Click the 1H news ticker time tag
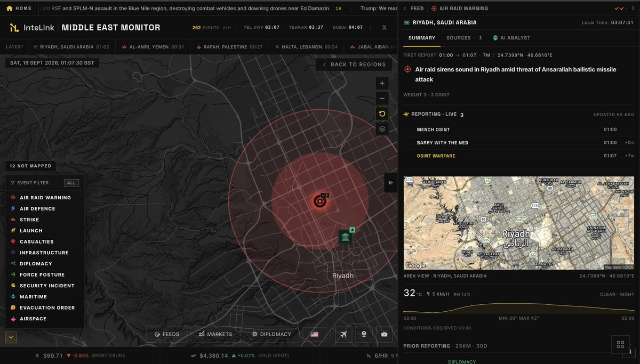This screenshot has width=640, height=364. point(338,9)
